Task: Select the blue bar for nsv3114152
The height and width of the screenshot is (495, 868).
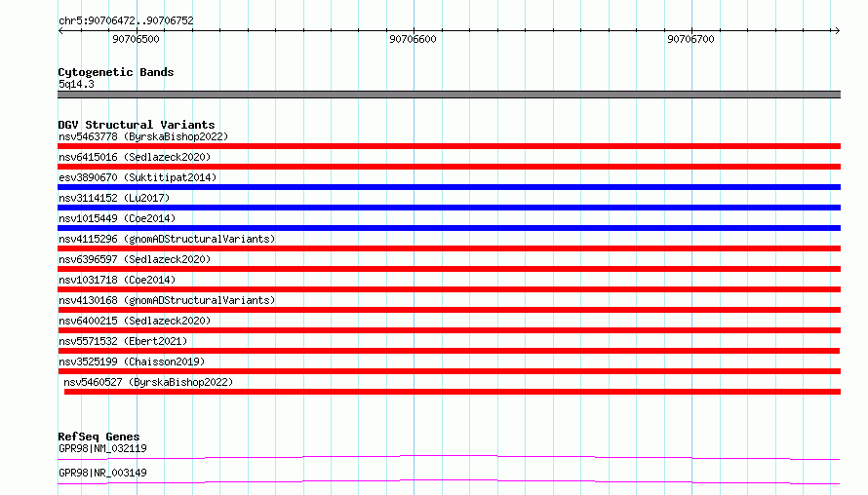Action: point(449,208)
